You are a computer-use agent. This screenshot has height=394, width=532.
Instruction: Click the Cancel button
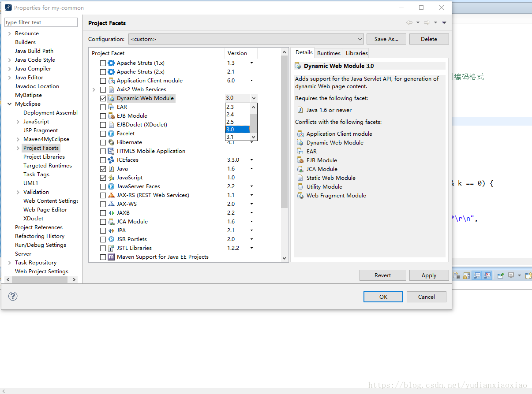pyautogui.click(x=427, y=297)
